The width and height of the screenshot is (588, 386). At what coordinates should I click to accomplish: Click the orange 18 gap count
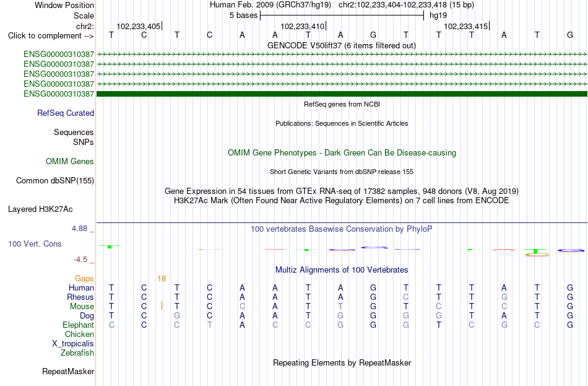tap(162, 279)
